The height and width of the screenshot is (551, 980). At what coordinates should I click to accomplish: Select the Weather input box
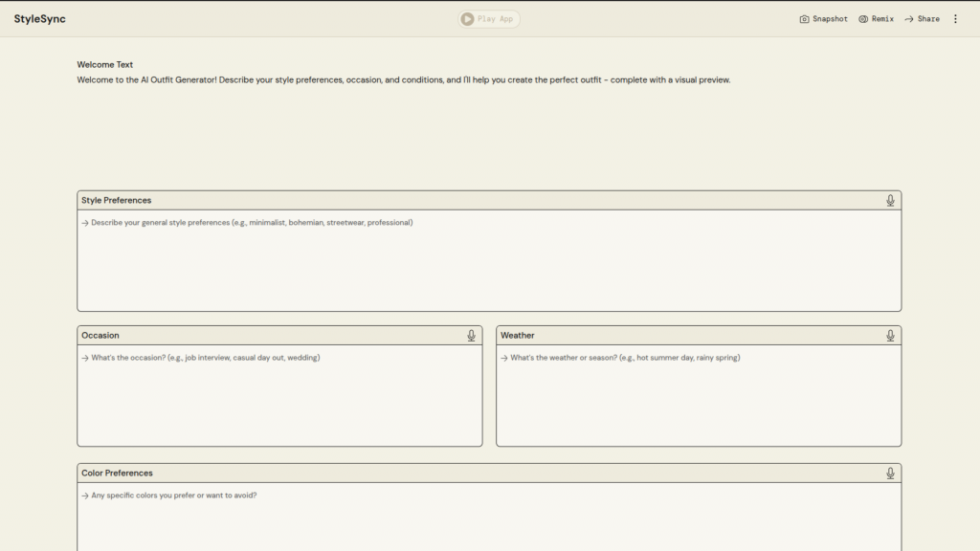tap(699, 395)
